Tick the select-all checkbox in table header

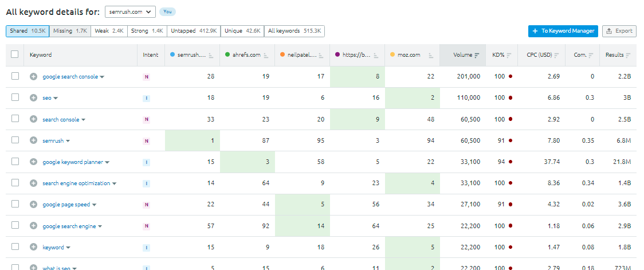click(15, 54)
